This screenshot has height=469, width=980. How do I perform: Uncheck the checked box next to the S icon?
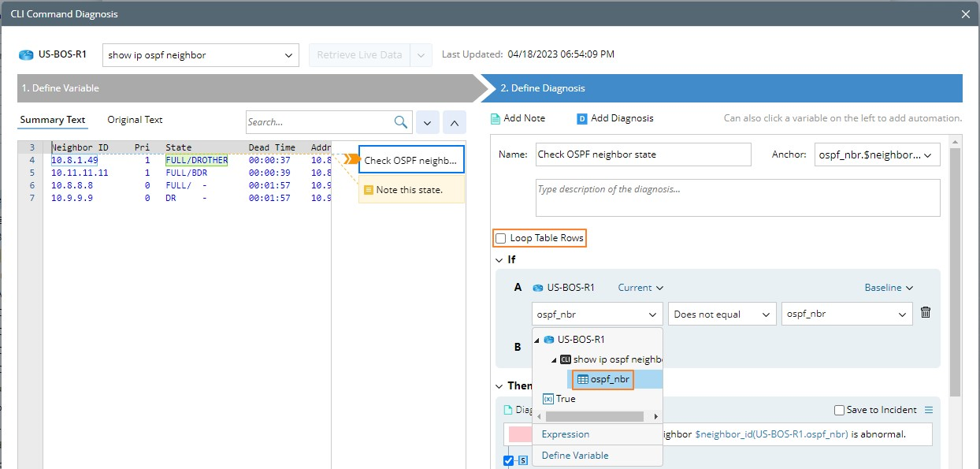tap(508, 460)
